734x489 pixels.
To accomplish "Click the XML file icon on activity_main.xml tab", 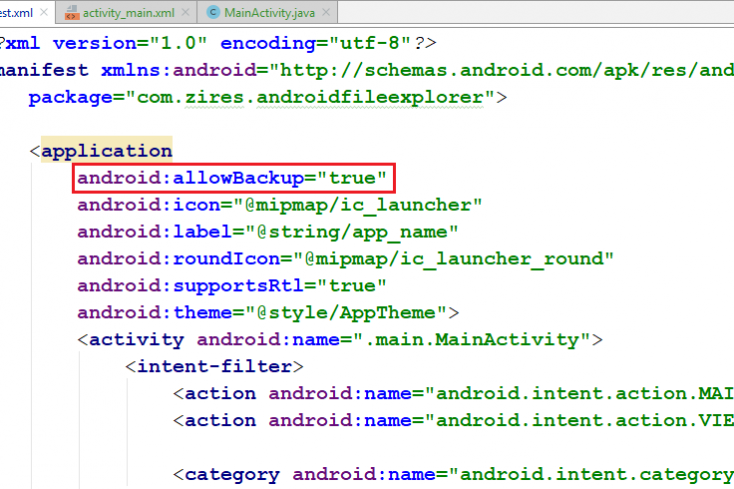I will (x=72, y=13).
